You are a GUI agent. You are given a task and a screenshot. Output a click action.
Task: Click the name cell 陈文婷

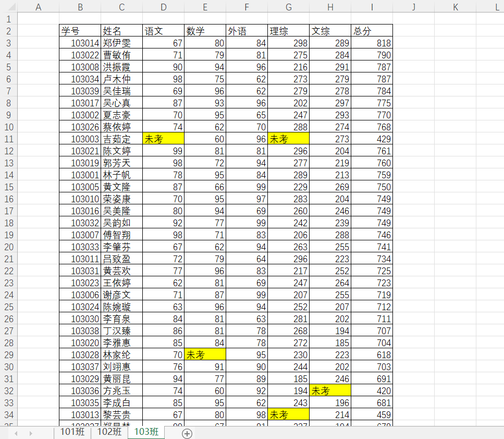click(x=122, y=151)
